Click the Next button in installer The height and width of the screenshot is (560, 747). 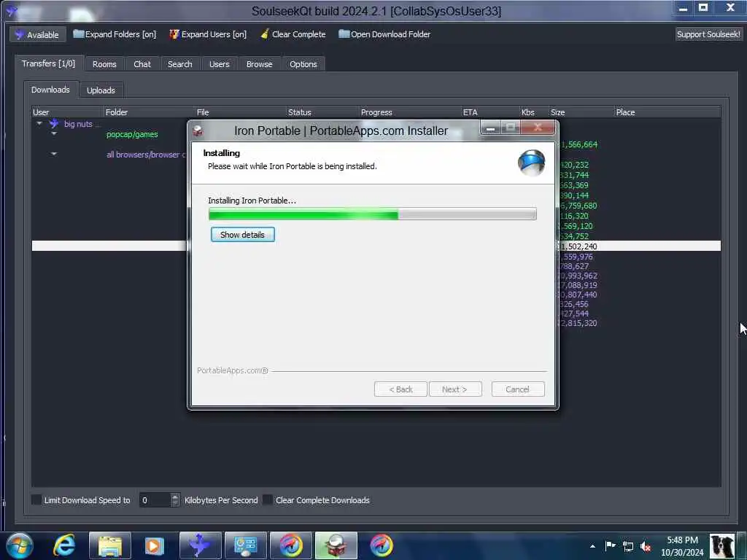tap(455, 389)
